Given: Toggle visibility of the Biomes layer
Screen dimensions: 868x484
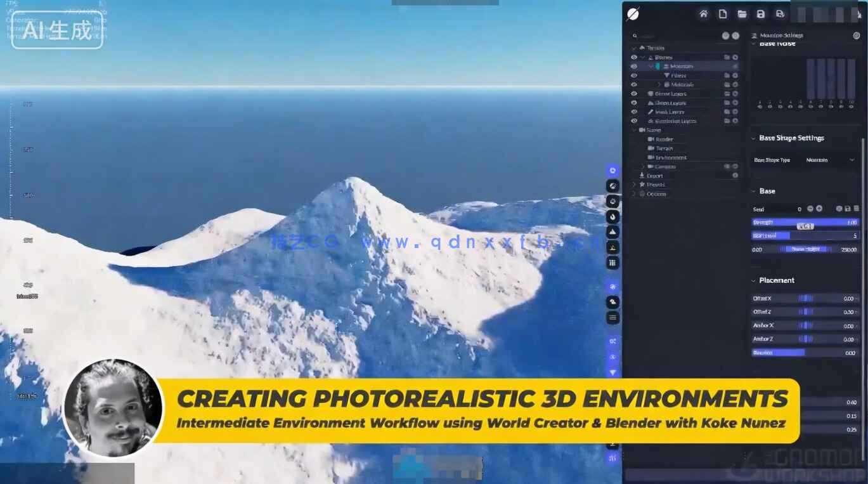Looking at the screenshot, I should click(x=634, y=57).
